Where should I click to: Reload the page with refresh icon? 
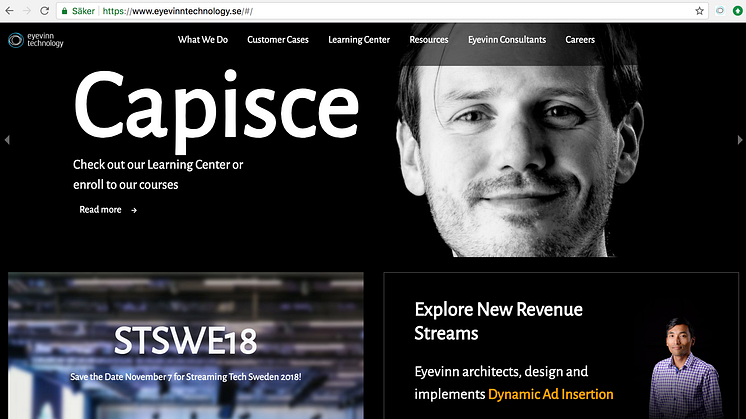(44, 10)
